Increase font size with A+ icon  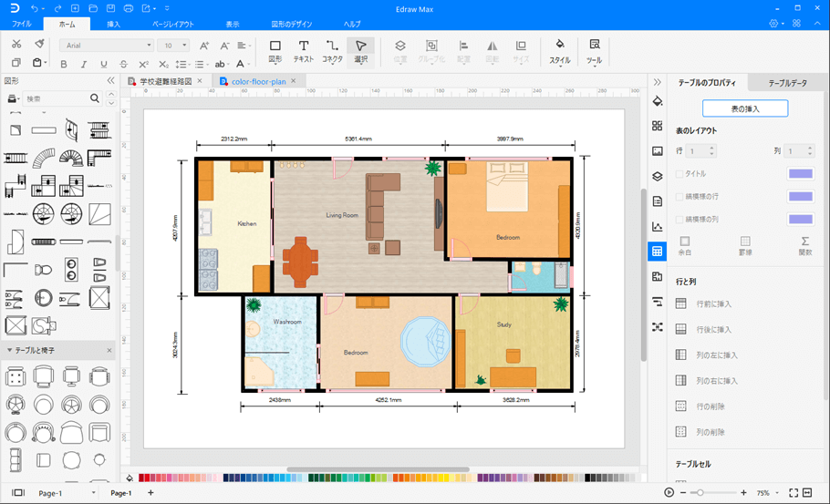coord(204,46)
